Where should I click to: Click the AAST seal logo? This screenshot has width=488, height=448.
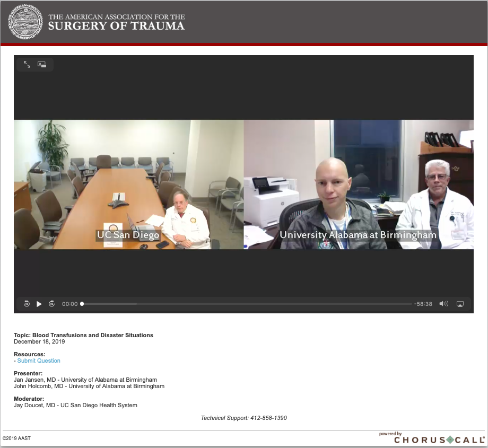(25, 22)
